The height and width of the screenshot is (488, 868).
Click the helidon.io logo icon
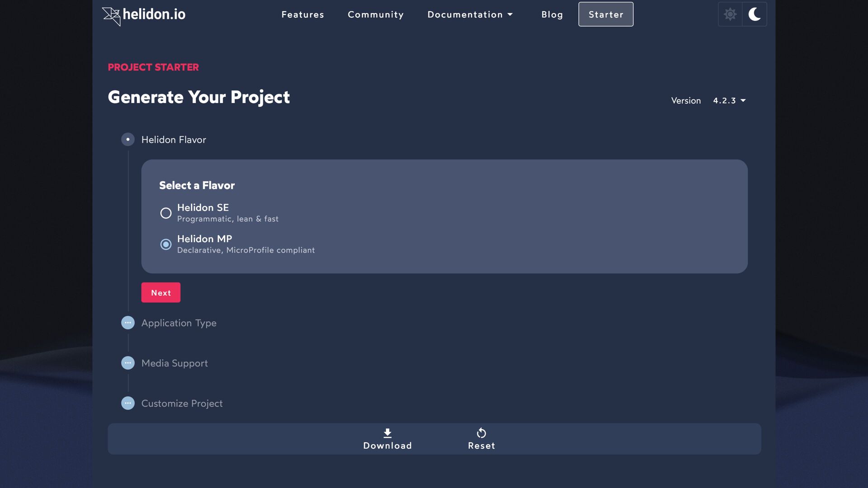click(111, 16)
